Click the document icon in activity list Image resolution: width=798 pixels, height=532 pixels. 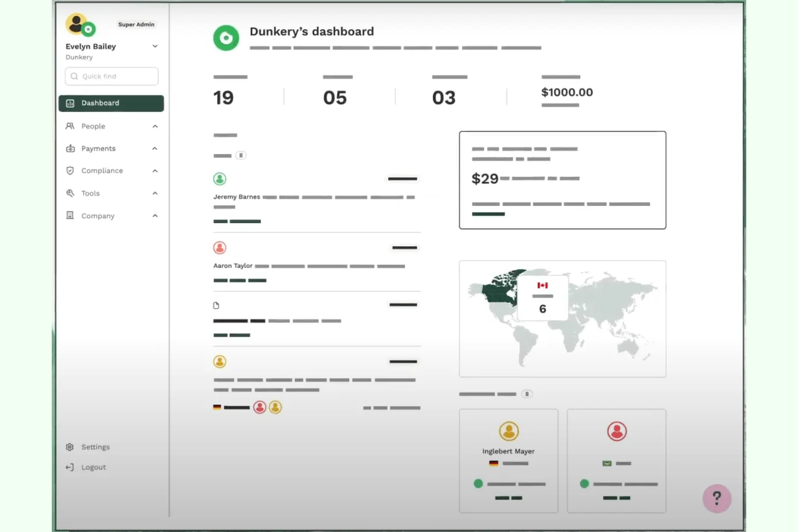(216, 306)
